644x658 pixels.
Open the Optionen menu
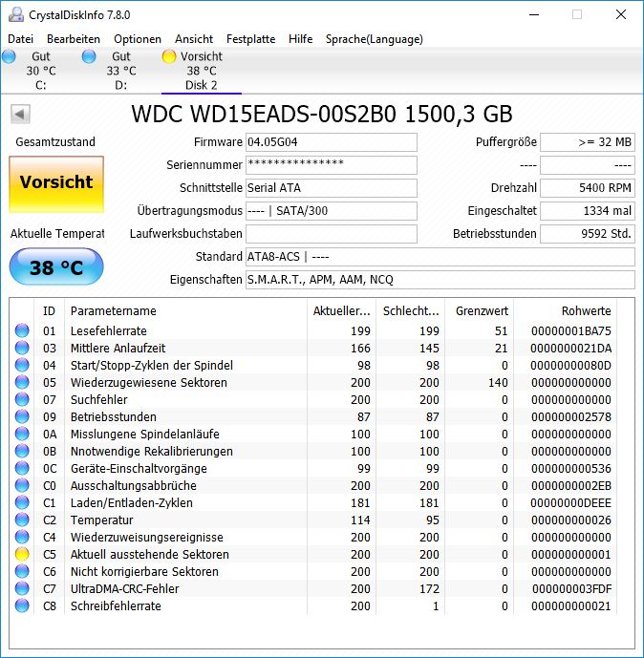(x=138, y=39)
